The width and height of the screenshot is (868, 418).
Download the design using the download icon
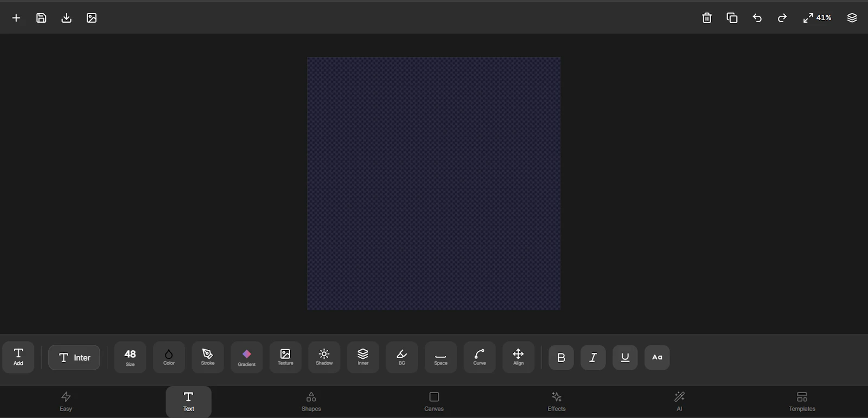point(66,18)
